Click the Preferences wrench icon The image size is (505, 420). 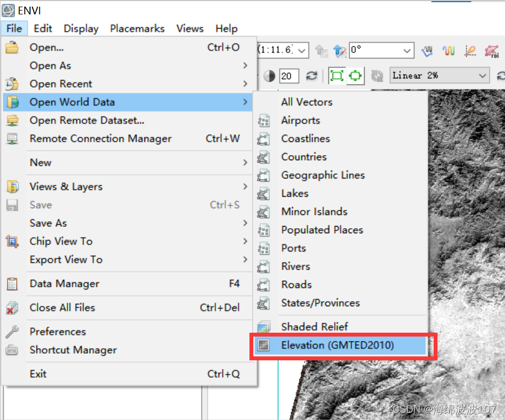point(12,332)
